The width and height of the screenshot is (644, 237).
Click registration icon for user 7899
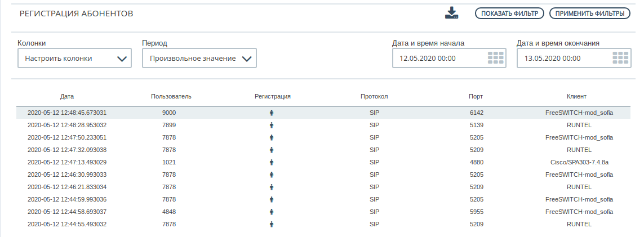(272, 125)
